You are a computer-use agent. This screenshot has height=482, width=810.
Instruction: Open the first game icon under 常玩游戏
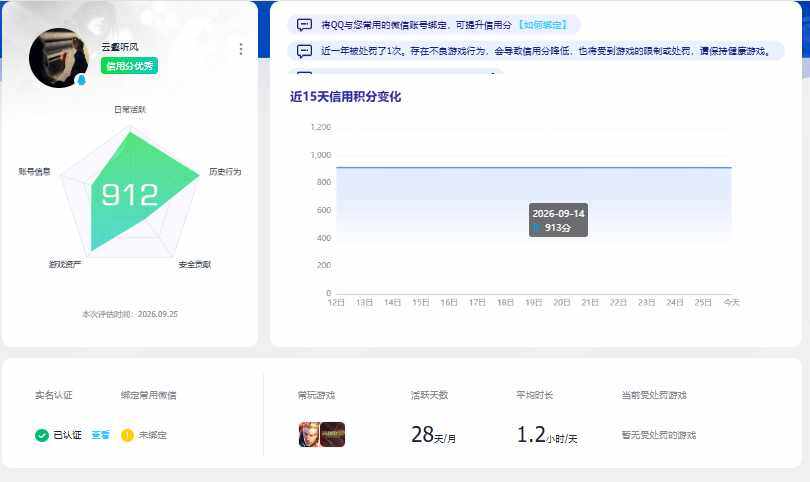[309, 434]
